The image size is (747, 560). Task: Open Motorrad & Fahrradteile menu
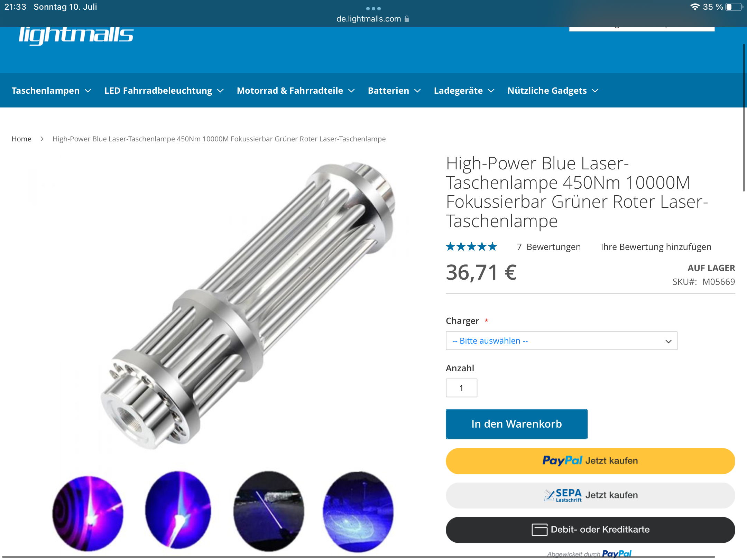pyautogui.click(x=296, y=91)
